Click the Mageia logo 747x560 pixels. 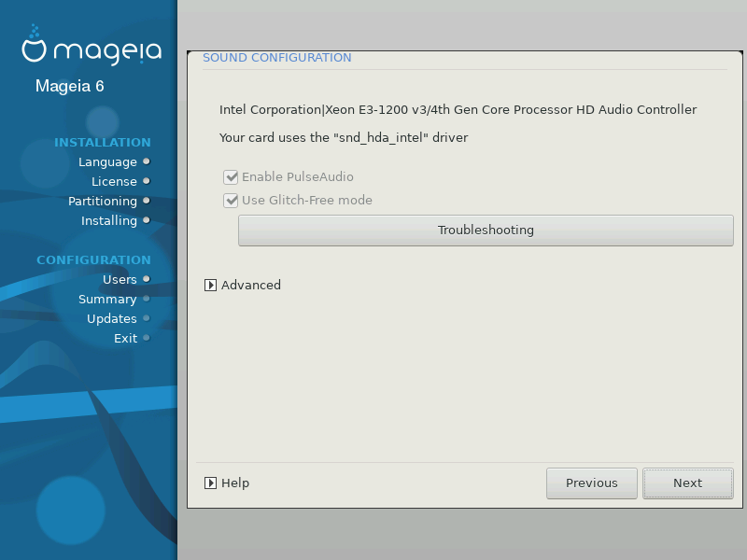pos(92,44)
